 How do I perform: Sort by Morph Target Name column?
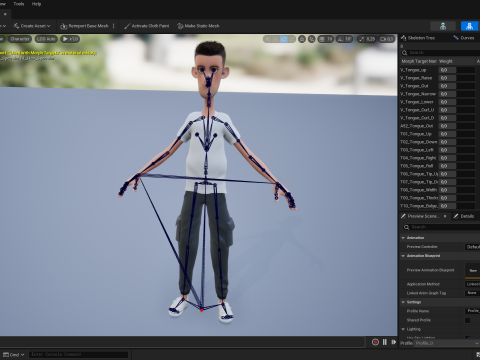419,61
